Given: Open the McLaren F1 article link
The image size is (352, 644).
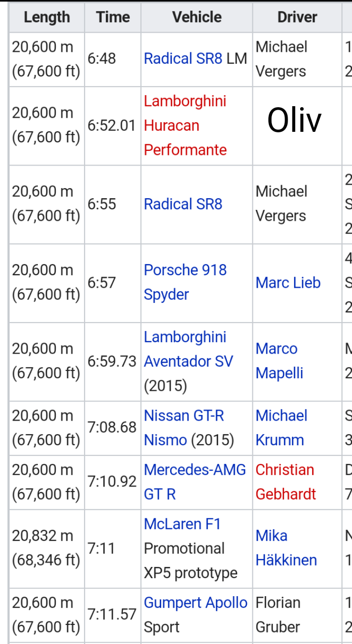Looking at the screenshot, I should (182, 524).
